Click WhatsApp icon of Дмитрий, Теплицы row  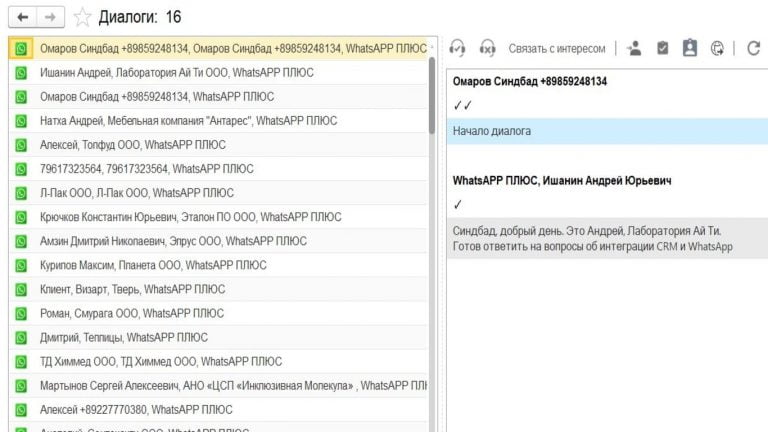point(21,337)
